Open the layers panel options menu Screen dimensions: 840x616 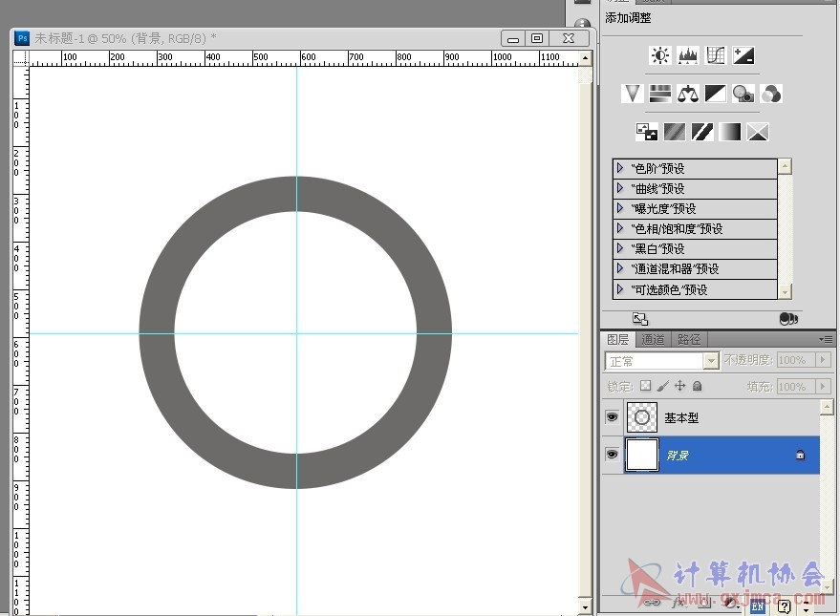(x=826, y=339)
